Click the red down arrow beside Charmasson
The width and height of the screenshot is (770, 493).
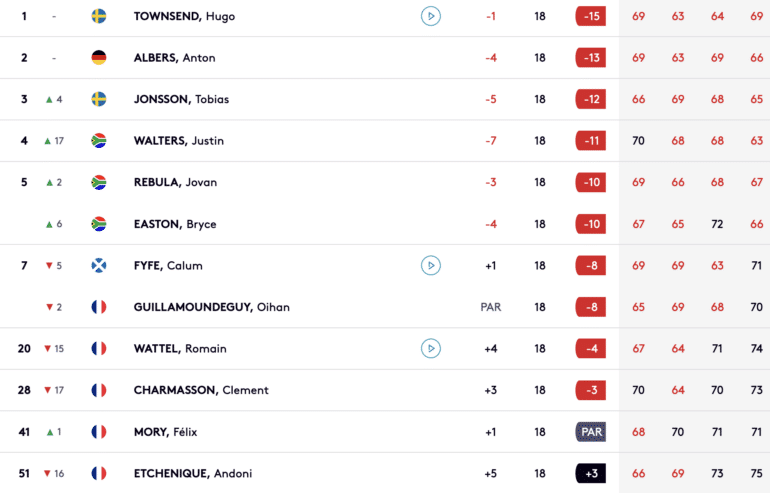(48, 390)
